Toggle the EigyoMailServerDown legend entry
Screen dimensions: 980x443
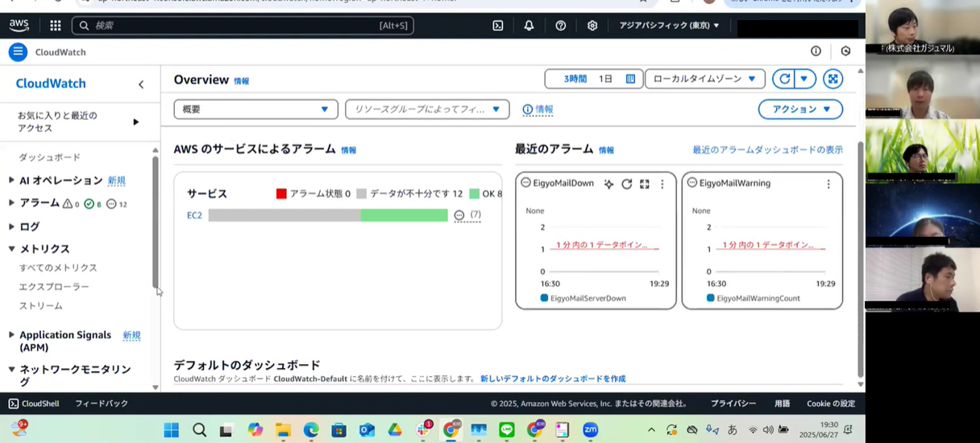tap(583, 298)
